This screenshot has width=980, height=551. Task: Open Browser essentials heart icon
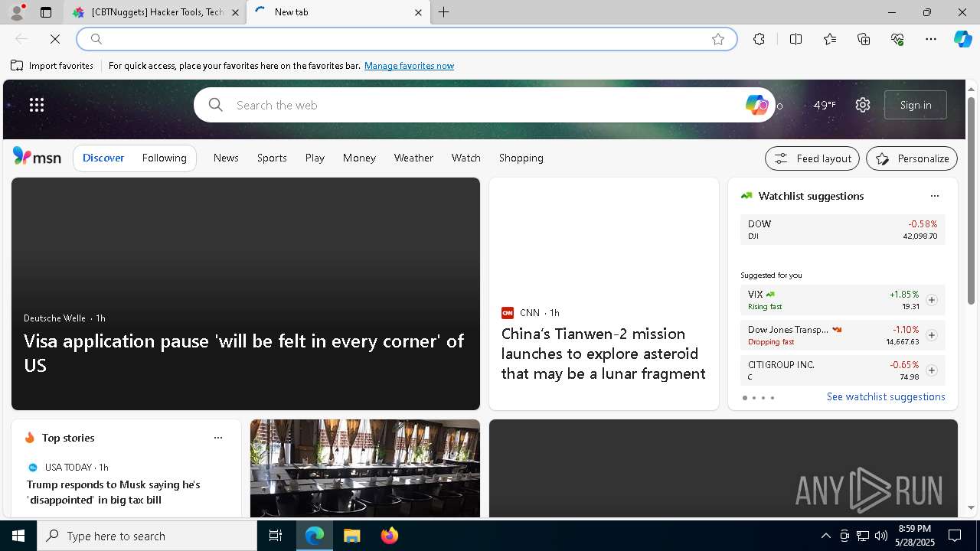point(897,39)
